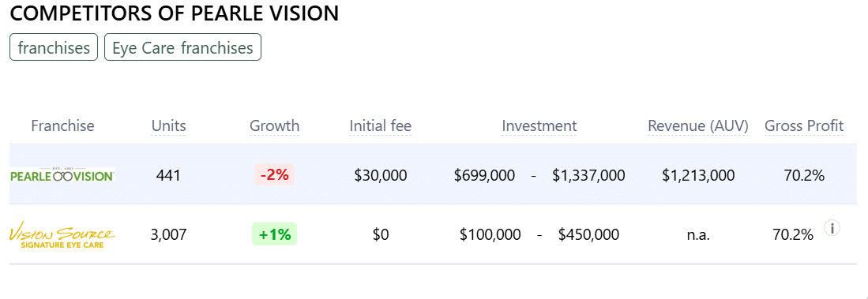Screen dimensions: 868x299
Task: Click the 441 units value
Action: tap(168, 176)
